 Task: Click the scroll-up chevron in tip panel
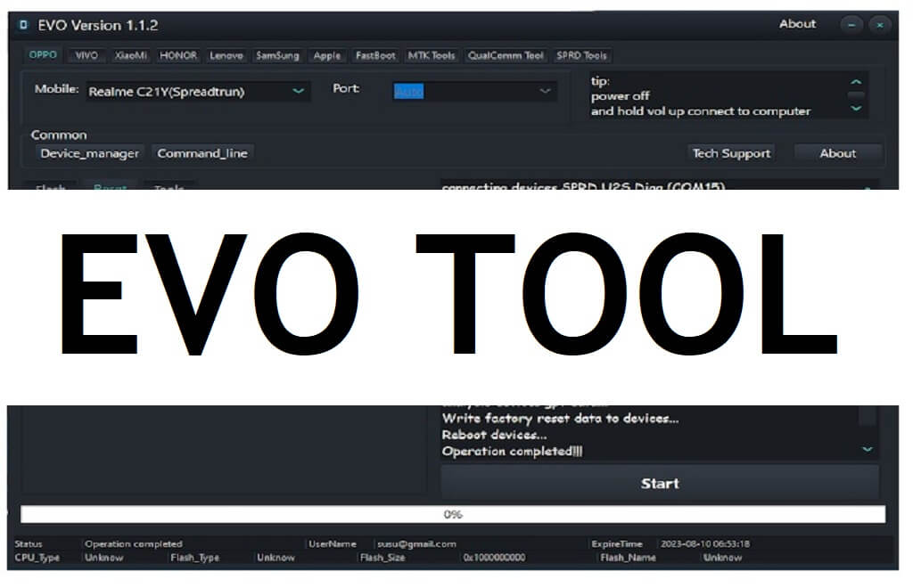point(856,80)
